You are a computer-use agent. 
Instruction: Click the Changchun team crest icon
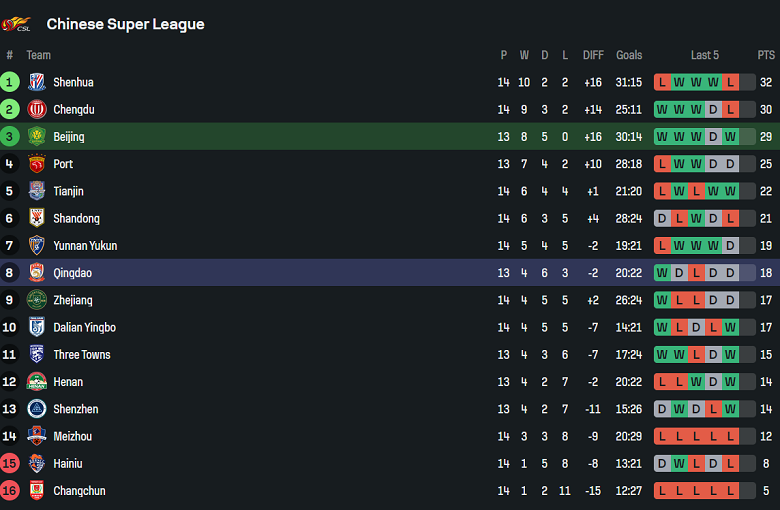37,491
